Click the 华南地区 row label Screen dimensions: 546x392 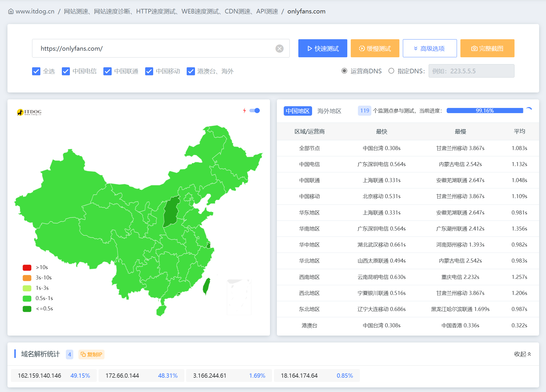310,229
